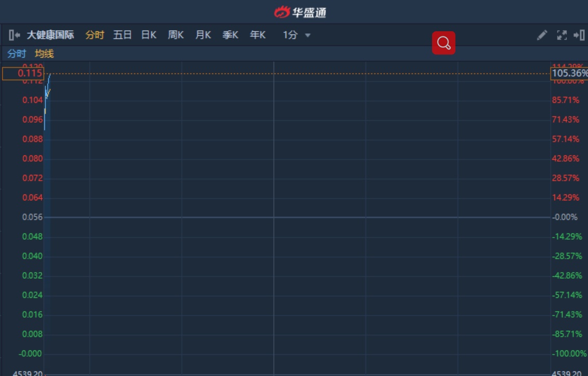This screenshot has width=588, height=376.
Task: Click the -28.57% green percentage label
Action: pos(567,256)
